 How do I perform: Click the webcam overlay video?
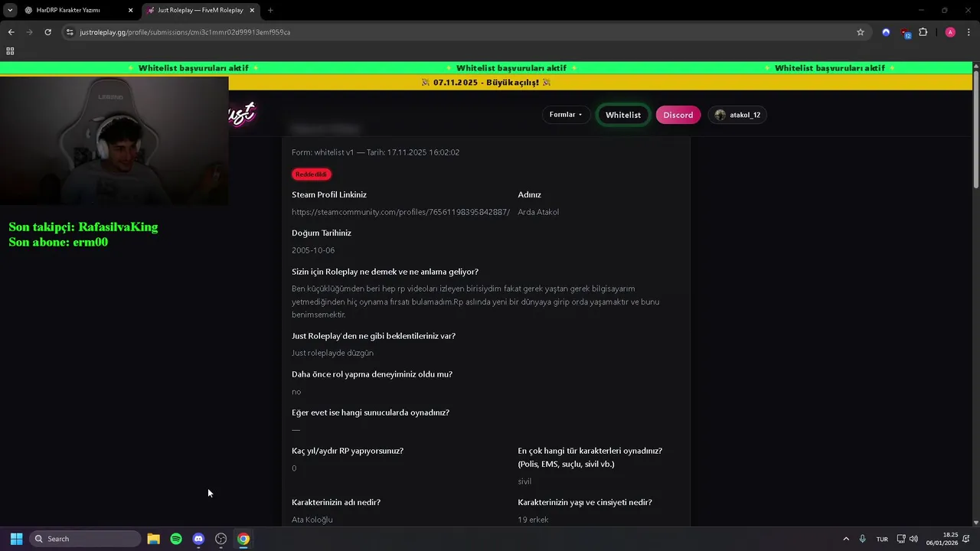(x=114, y=141)
